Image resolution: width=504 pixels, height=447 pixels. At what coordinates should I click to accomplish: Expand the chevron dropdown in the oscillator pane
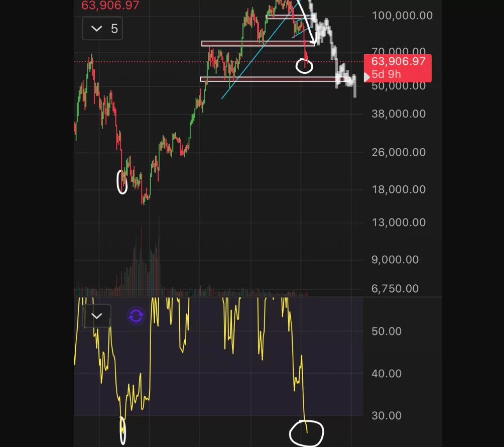[97, 316]
